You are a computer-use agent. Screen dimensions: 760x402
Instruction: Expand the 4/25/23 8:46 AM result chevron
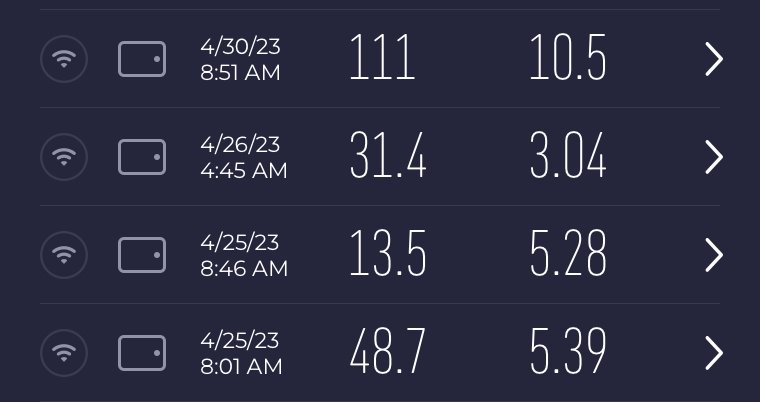pos(713,255)
